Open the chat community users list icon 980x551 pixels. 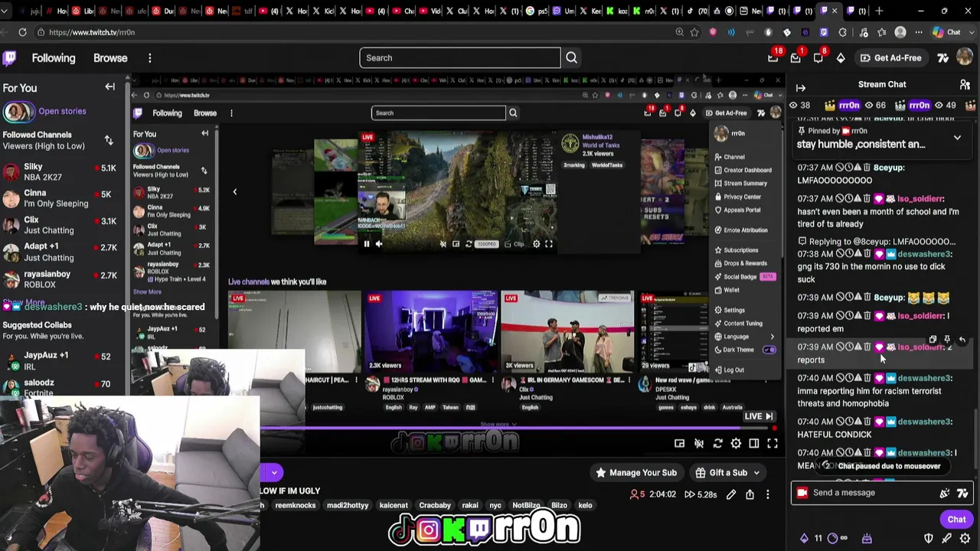(965, 85)
